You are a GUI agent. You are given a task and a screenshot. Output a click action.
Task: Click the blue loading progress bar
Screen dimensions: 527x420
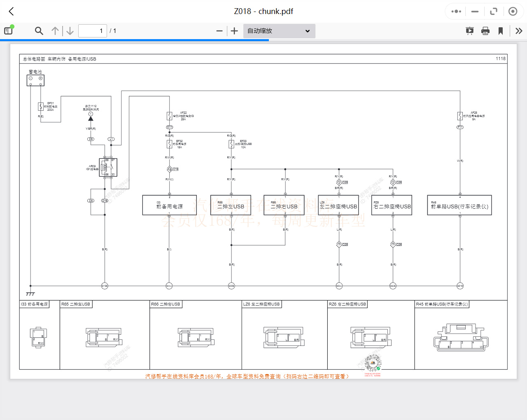(x=134, y=40)
